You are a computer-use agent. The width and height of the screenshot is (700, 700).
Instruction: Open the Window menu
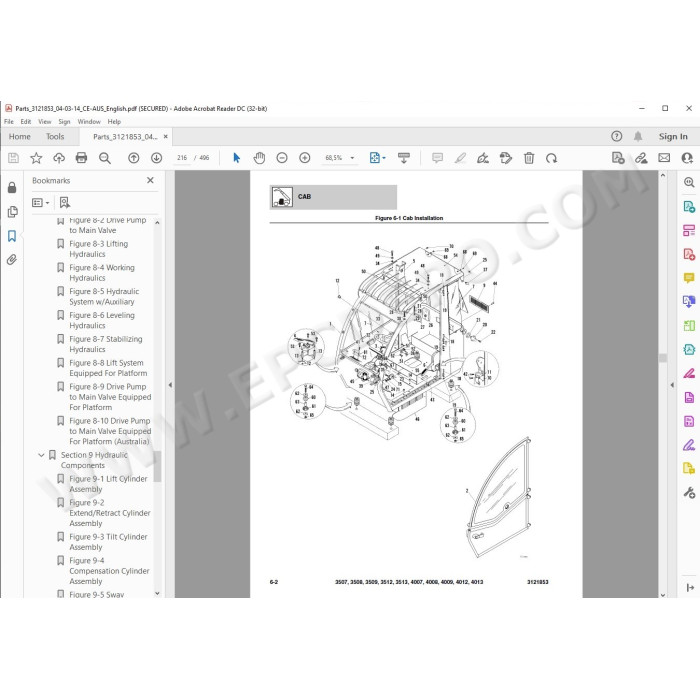[x=89, y=121]
